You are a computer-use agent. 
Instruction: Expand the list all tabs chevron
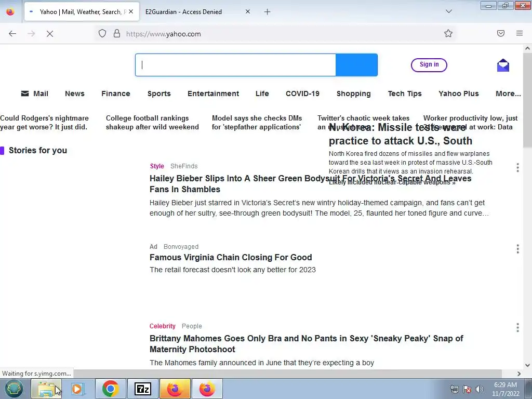(x=448, y=11)
